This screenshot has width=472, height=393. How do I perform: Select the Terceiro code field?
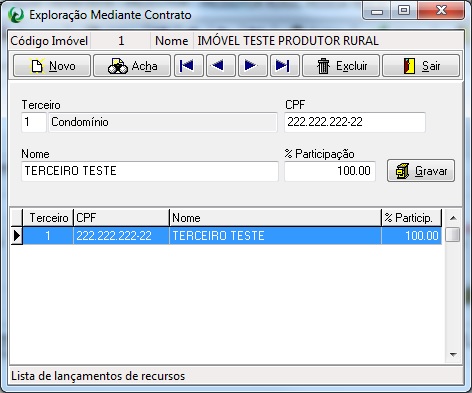(x=34, y=122)
